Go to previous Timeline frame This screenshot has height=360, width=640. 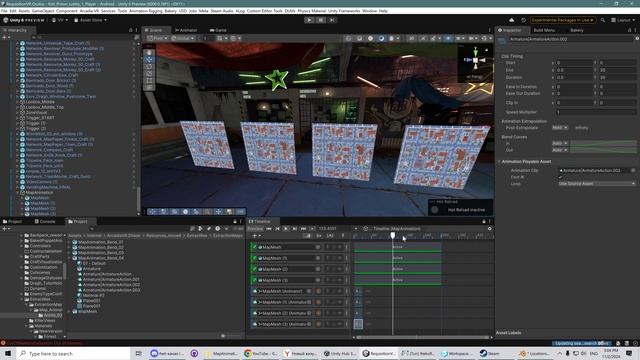coord(277,229)
